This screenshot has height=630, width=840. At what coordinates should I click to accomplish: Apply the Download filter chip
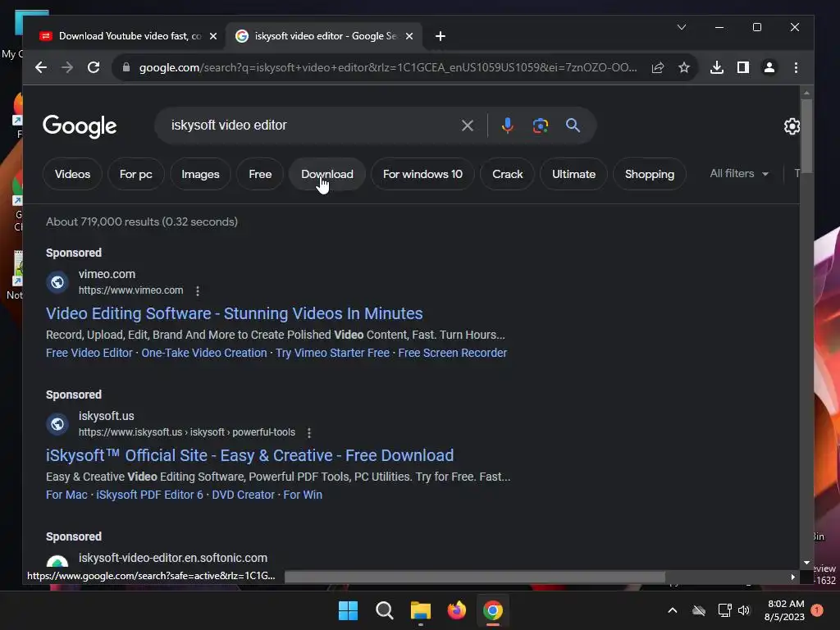click(326, 174)
